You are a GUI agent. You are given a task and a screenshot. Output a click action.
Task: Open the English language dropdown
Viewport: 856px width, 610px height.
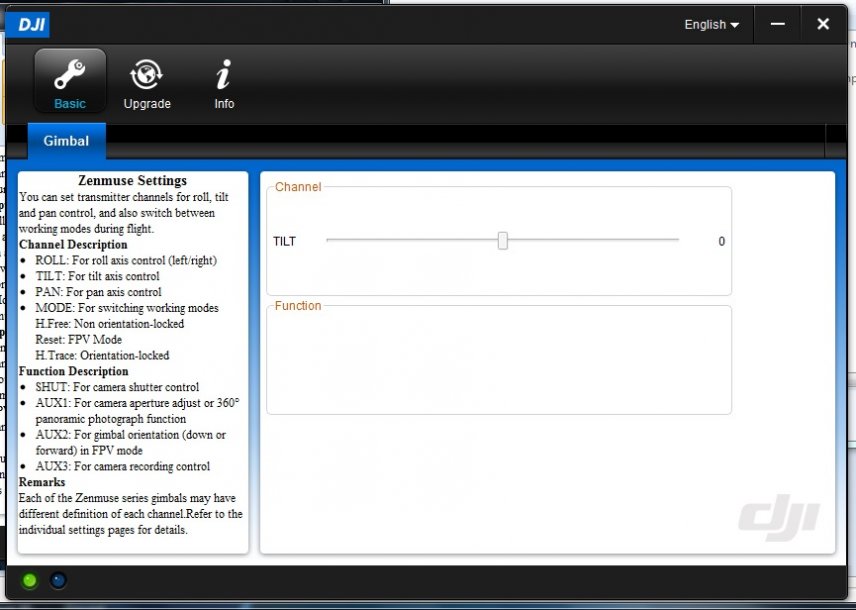(711, 25)
